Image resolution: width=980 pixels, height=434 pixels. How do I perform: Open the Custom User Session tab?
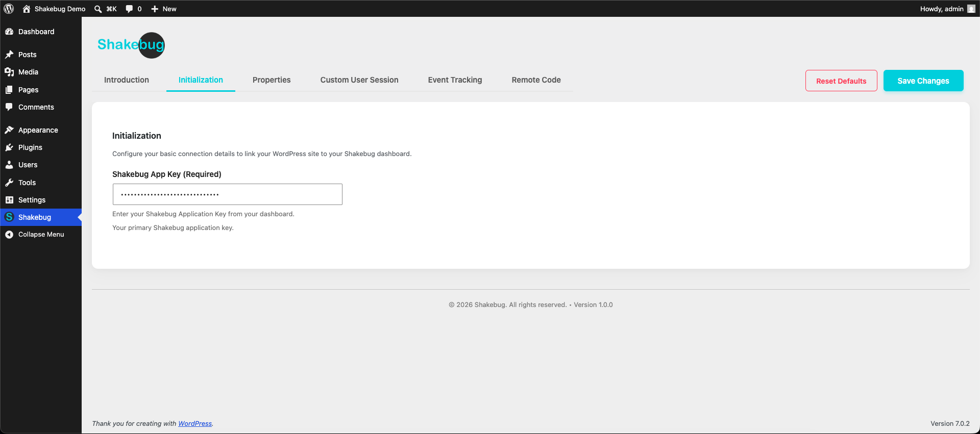[x=359, y=80]
